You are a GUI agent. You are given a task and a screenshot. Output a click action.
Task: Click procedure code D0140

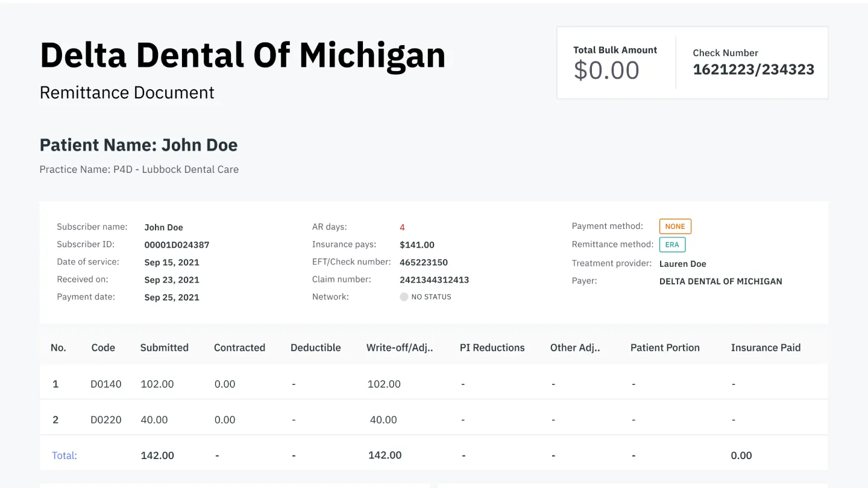106,384
